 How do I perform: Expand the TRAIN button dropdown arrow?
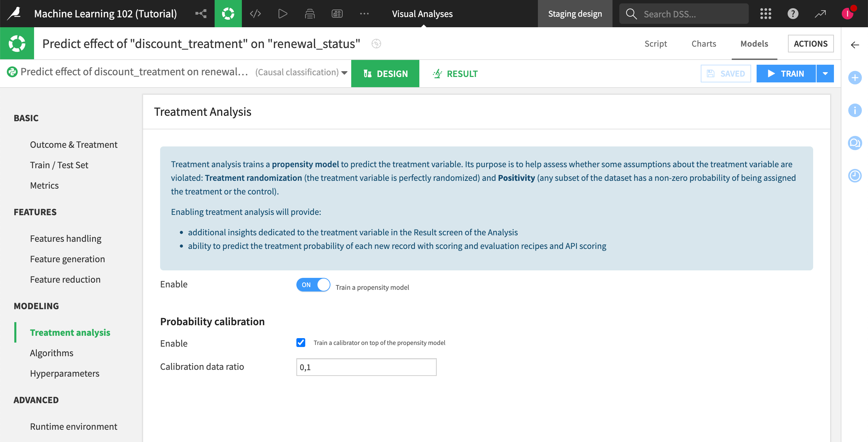point(825,74)
